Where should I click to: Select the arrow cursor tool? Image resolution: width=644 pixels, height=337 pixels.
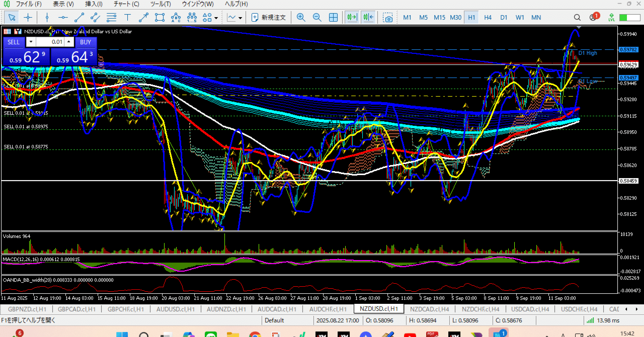pyautogui.click(x=12, y=17)
